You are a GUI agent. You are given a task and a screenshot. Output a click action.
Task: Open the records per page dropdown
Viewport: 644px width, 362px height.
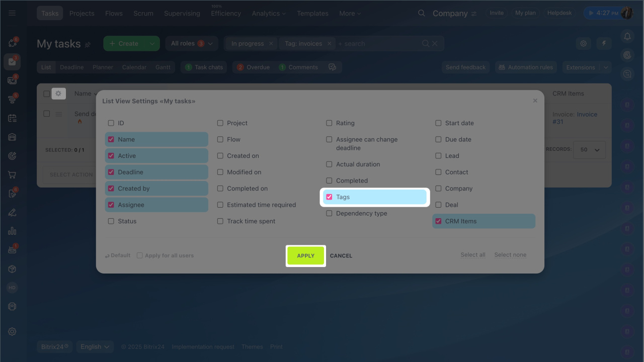point(590,150)
